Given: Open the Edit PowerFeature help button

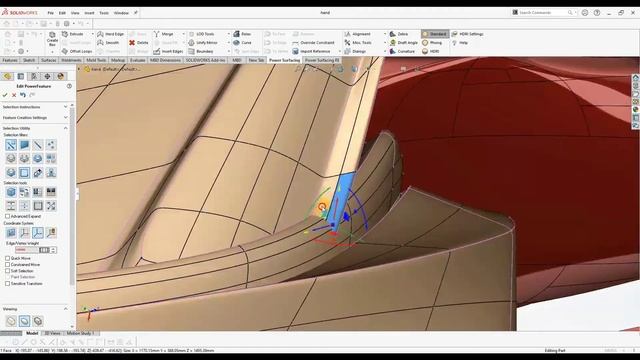Looking at the screenshot, I should [x=69, y=86].
